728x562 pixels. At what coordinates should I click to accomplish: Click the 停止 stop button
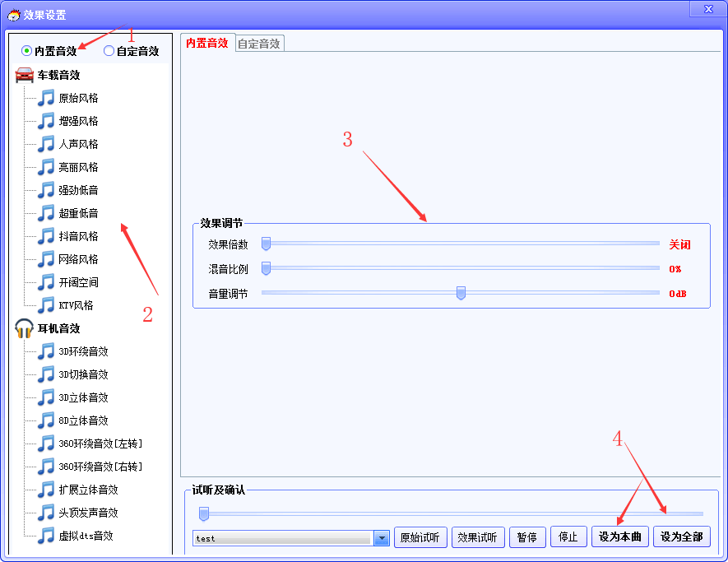click(568, 537)
